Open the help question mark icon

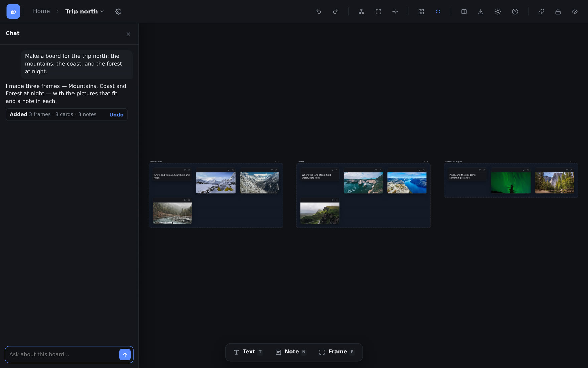tap(515, 12)
